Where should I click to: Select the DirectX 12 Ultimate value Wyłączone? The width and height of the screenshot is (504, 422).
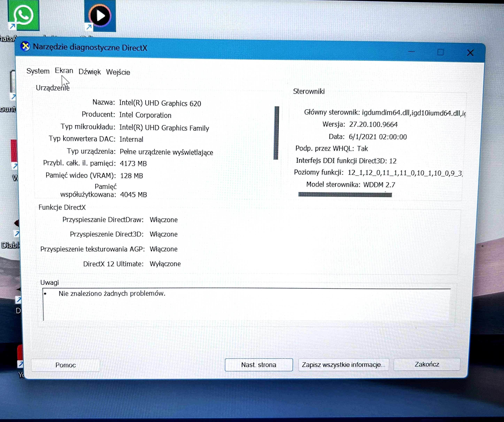tap(165, 264)
